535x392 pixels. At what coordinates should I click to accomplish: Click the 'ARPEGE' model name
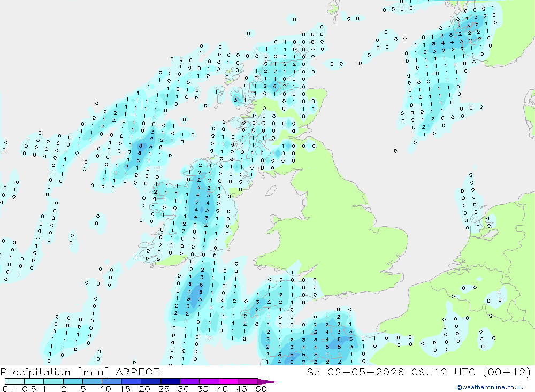pyautogui.click(x=137, y=372)
